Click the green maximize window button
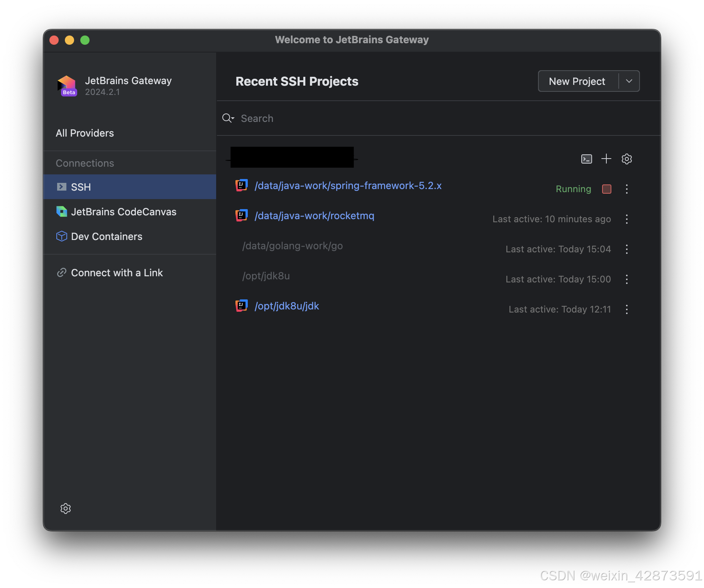The width and height of the screenshot is (704, 588). pyautogui.click(x=85, y=40)
